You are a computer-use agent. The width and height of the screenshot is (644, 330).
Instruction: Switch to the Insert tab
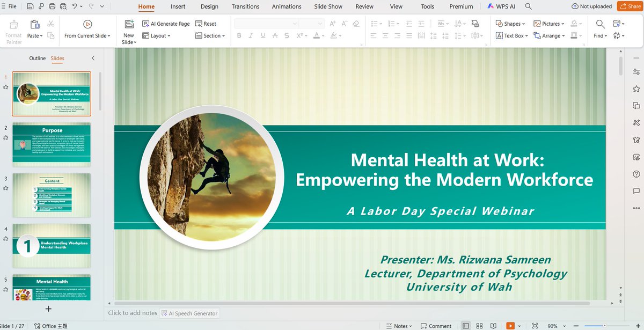pos(178,6)
